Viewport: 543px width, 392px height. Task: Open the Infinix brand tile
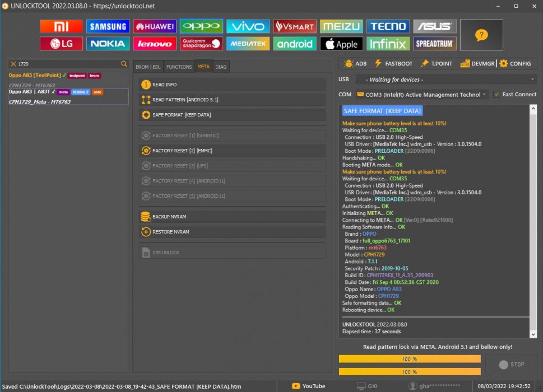point(388,44)
